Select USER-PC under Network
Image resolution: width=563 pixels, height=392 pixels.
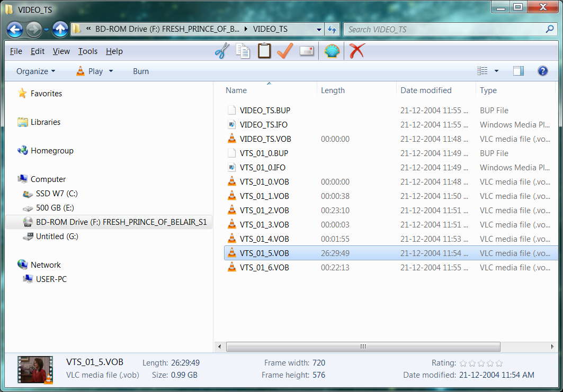click(51, 279)
